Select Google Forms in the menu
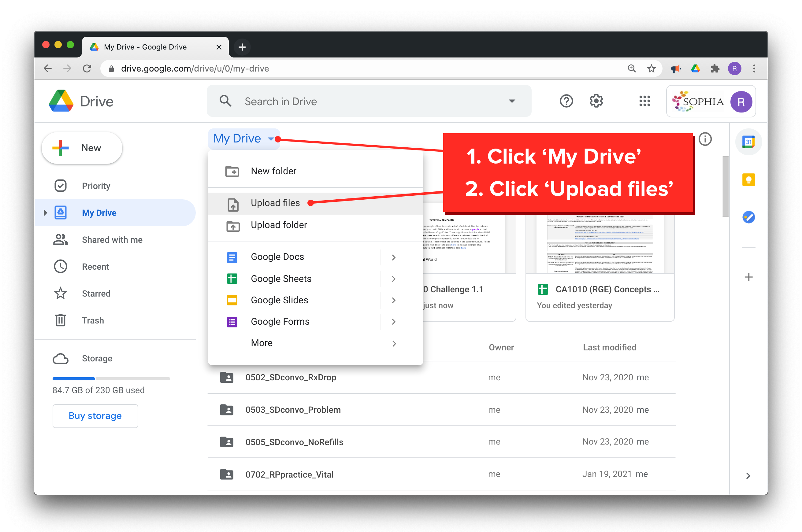This screenshot has width=802, height=532. (x=315, y=321)
